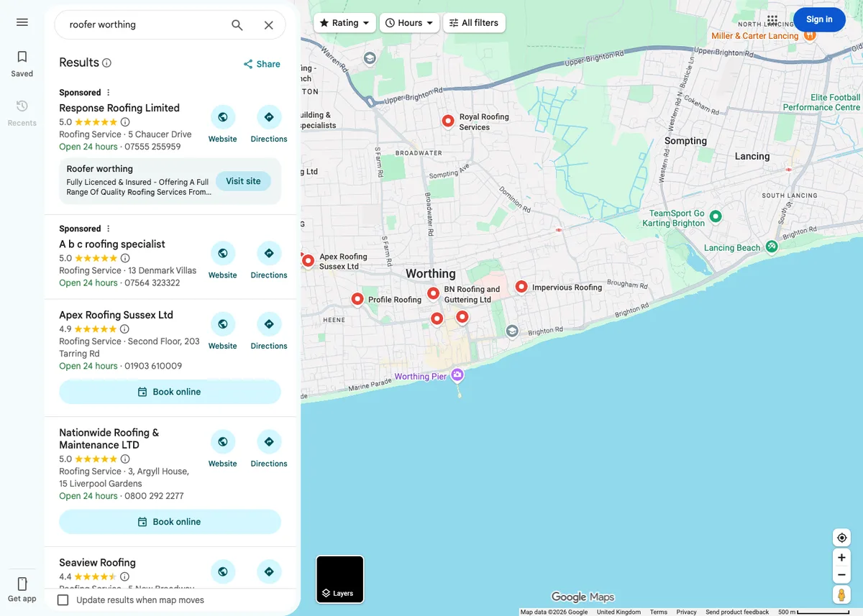Screen dimensions: 863x616
Task: Select the Impervious Roofing map pin
Action: point(521,287)
